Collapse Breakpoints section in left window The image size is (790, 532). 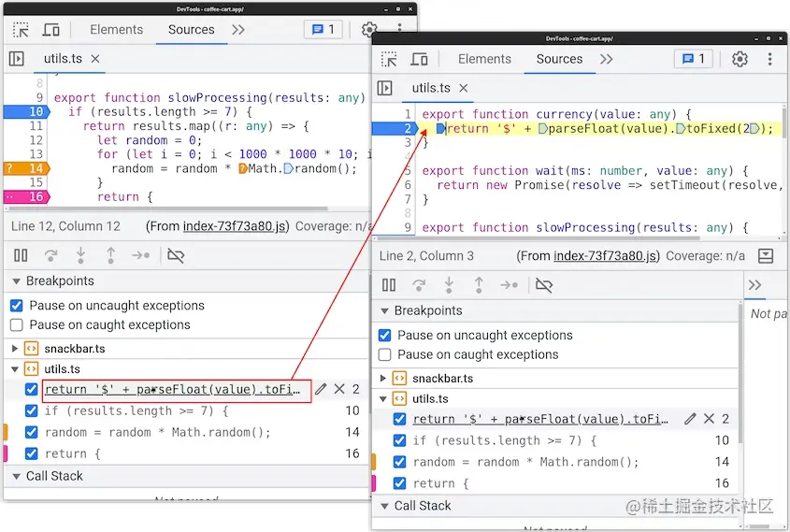point(16,281)
